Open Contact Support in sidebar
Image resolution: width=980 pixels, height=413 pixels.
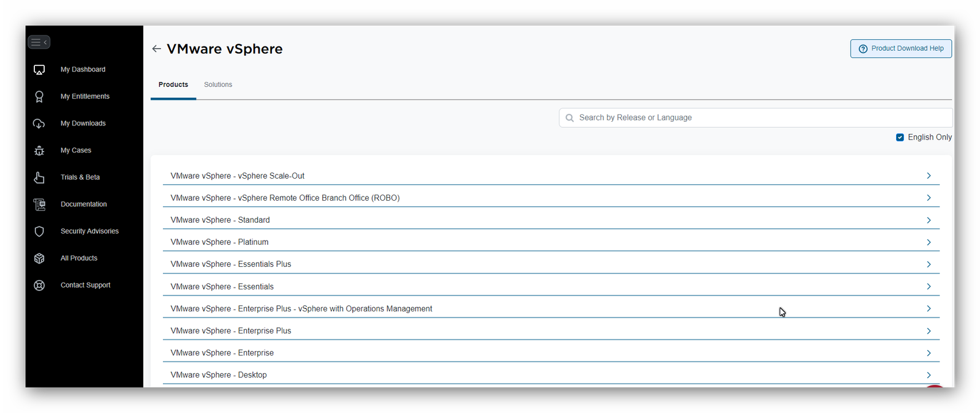[x=86, y=285]
